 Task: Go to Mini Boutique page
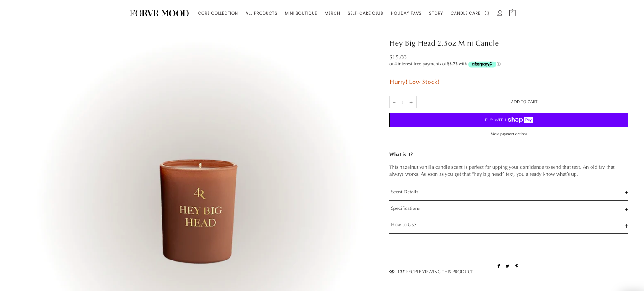point(301,13)
